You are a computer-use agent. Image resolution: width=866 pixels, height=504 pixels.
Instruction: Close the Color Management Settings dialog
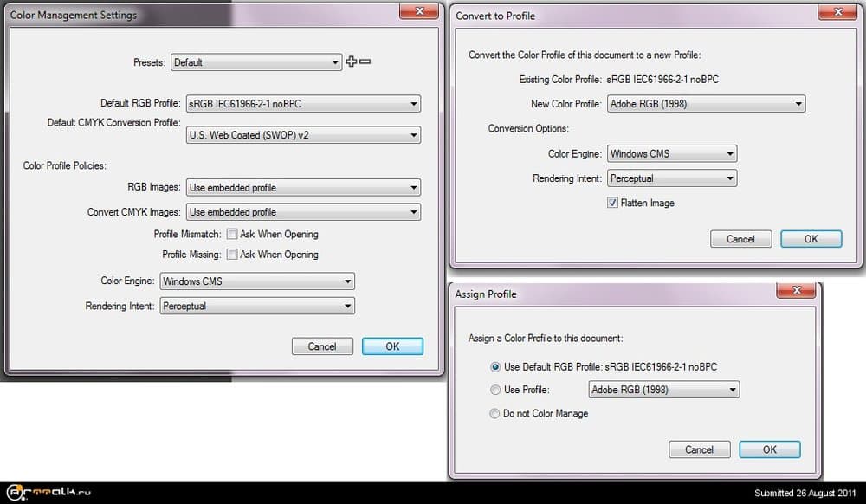click(419, 12)
